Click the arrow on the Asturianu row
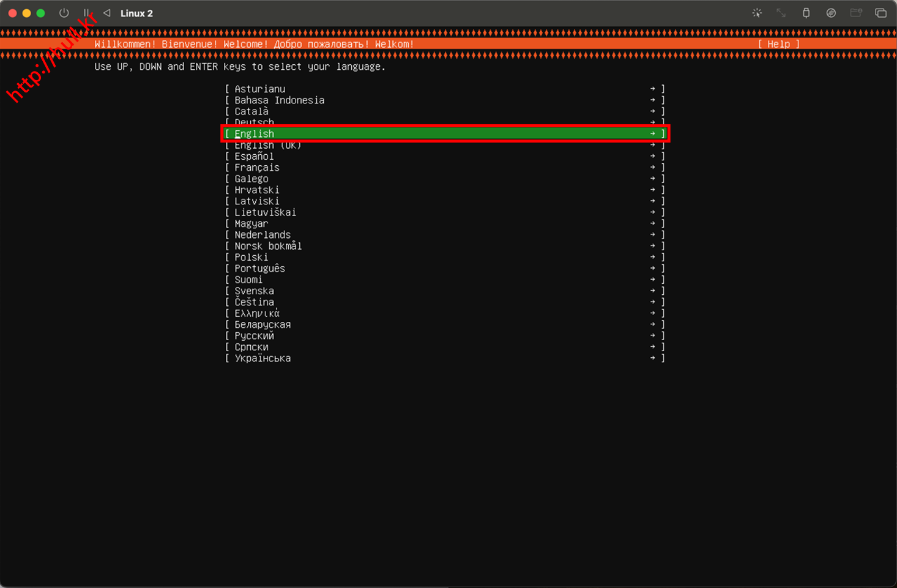 tap(653, 89)
